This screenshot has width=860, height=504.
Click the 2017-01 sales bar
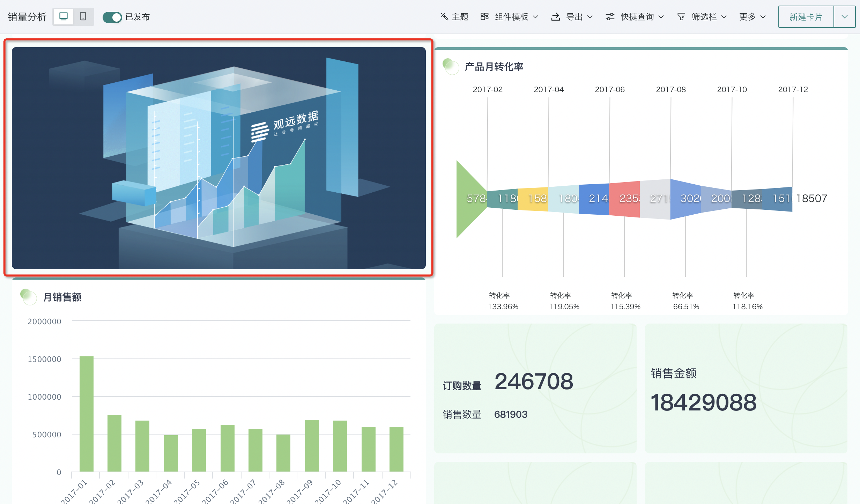click(x=87, y=414)
